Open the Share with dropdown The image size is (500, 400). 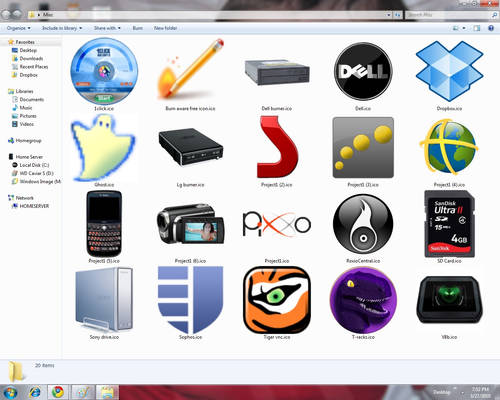107,28
